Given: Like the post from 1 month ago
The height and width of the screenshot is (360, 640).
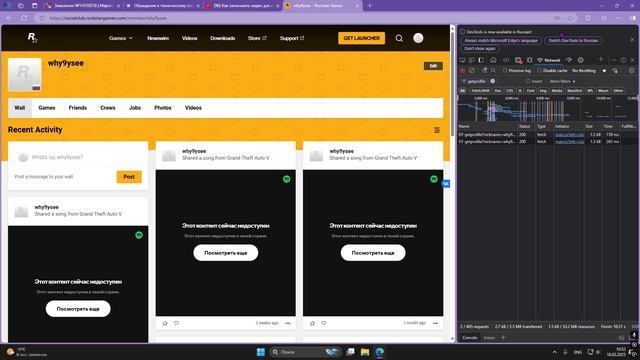Looking at the screenshot, I should 312,323.
